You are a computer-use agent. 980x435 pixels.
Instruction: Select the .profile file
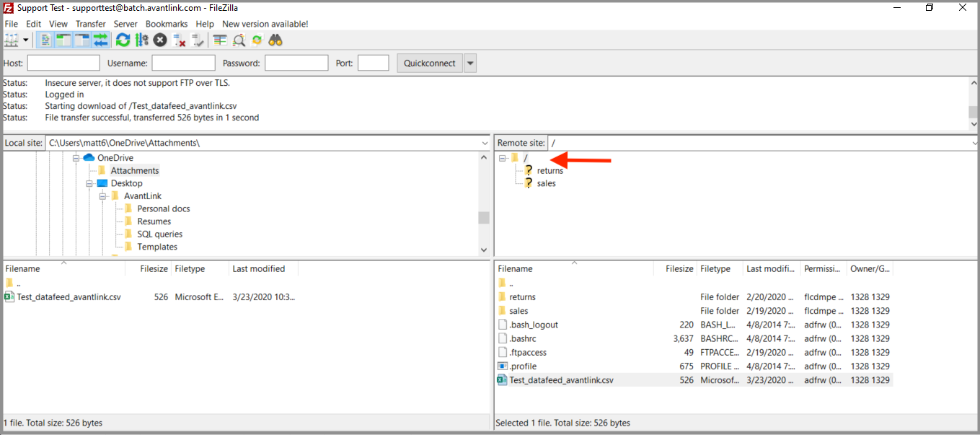[694, 366]
